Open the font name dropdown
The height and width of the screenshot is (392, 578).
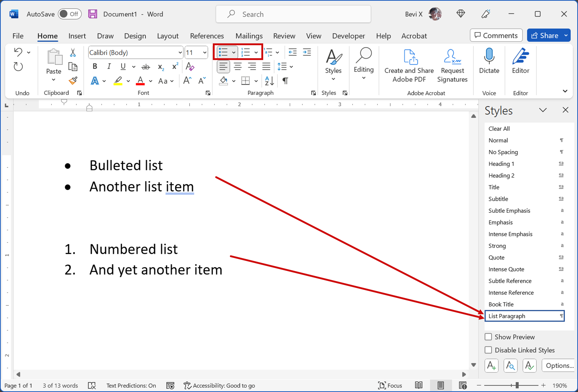pos(180,53)
